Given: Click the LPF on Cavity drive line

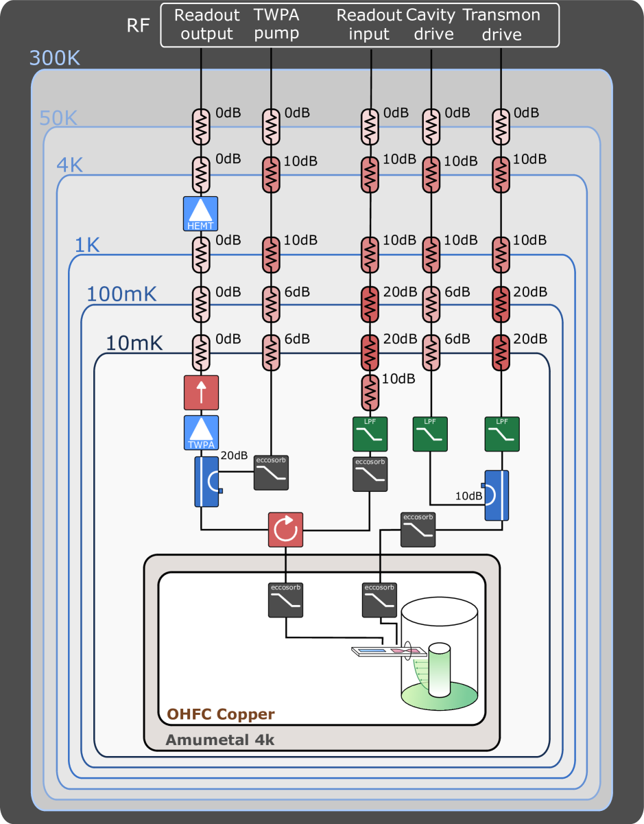Looking at the screenshot, I should pyautogui.click(x=430, y=434).
